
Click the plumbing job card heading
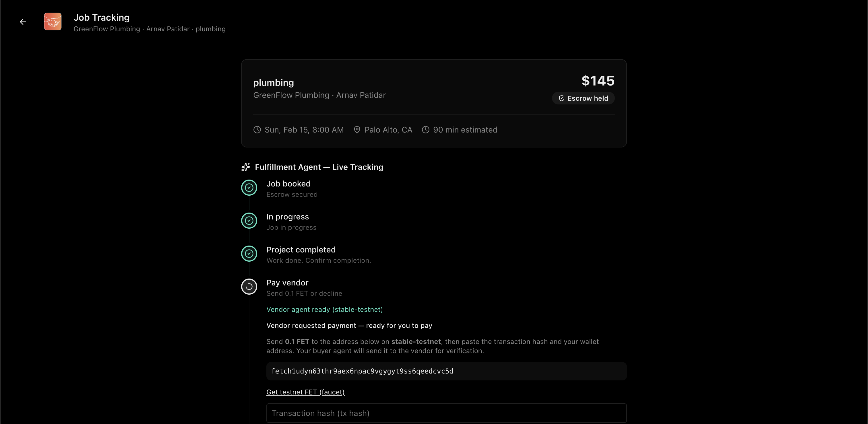[x=273, y=83]
